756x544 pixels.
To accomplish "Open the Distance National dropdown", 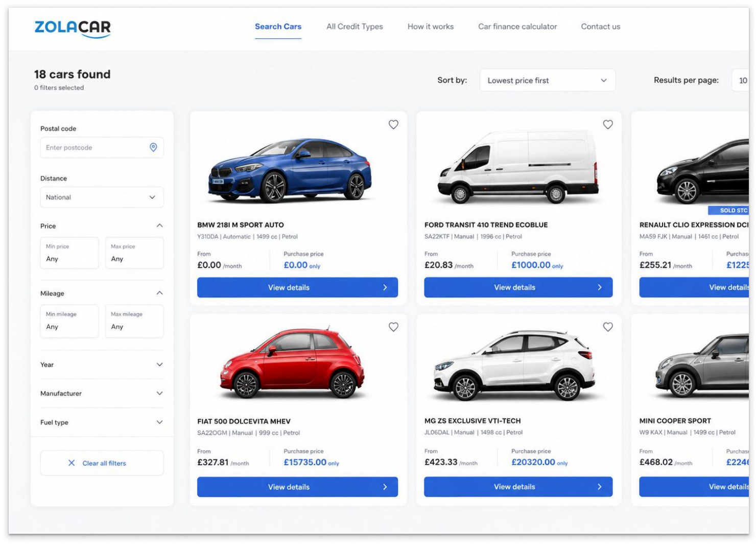I will pyautogui.click(x=102, y=197).
